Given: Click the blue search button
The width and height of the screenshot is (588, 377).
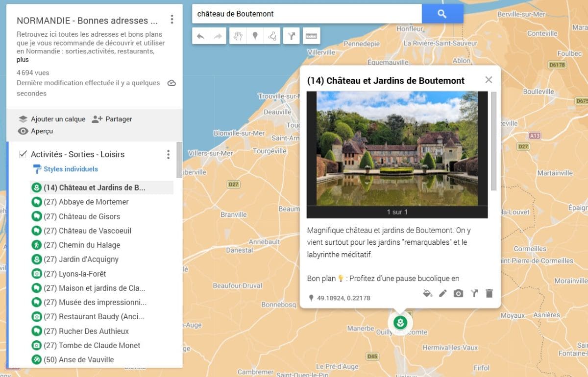Looking at the screenshot, I should pos(442,14).
